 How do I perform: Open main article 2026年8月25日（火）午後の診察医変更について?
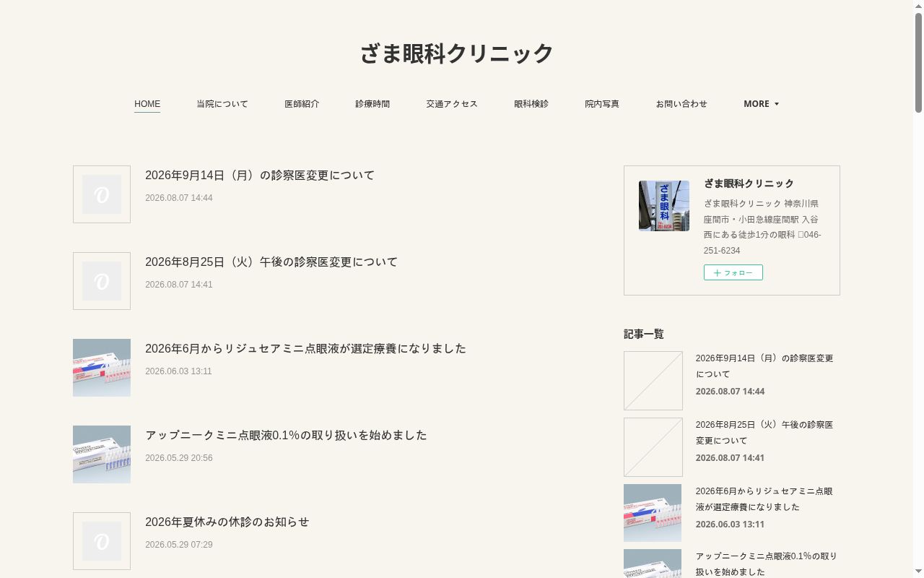point(271,262)
